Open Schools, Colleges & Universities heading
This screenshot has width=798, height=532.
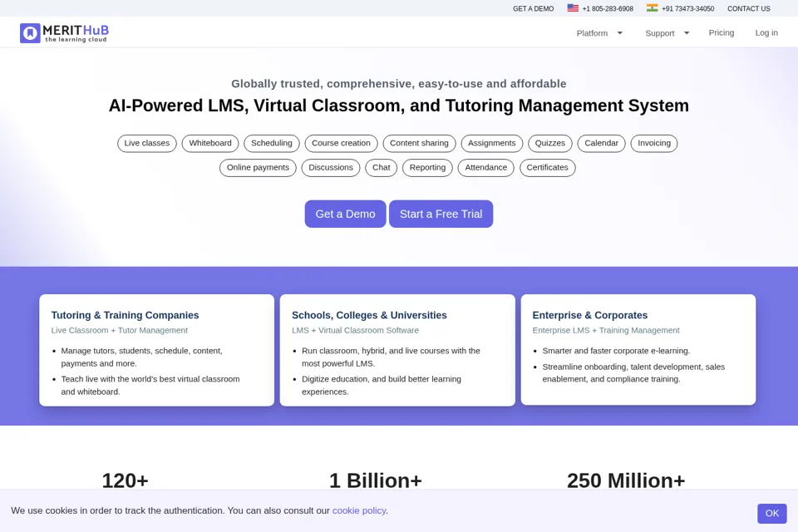369,315
